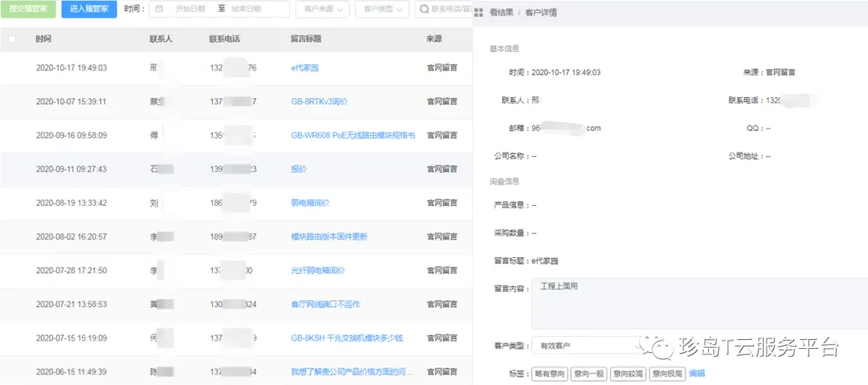The width and height of the screenshot is (868, 385).
Task: Click the calendar icon in date range
Action: [159, 9]
